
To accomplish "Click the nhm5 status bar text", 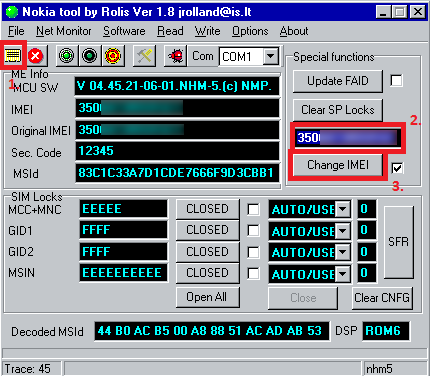I will (x=379, y=369).
